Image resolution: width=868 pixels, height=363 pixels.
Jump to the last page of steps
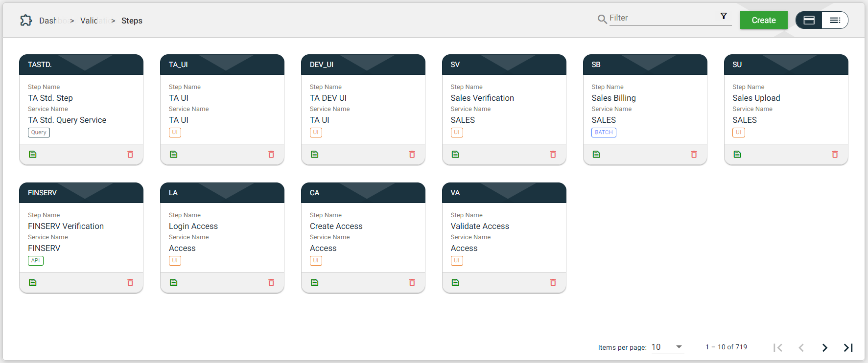pos(848,347)
